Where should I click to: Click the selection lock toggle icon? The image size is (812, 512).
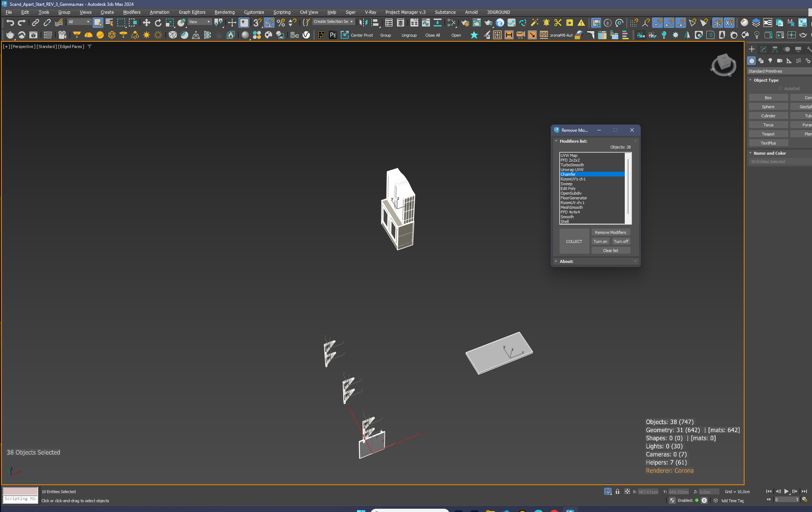(x=617, y=491)
